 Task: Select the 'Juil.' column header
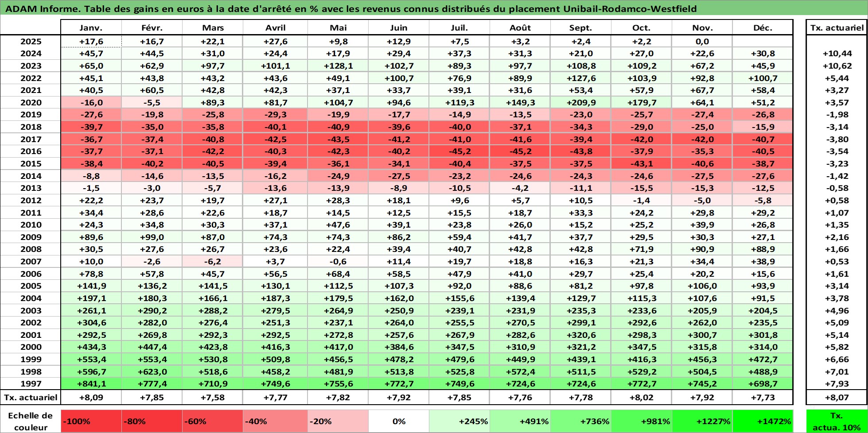pyautogui.click(x=459, y=27)
